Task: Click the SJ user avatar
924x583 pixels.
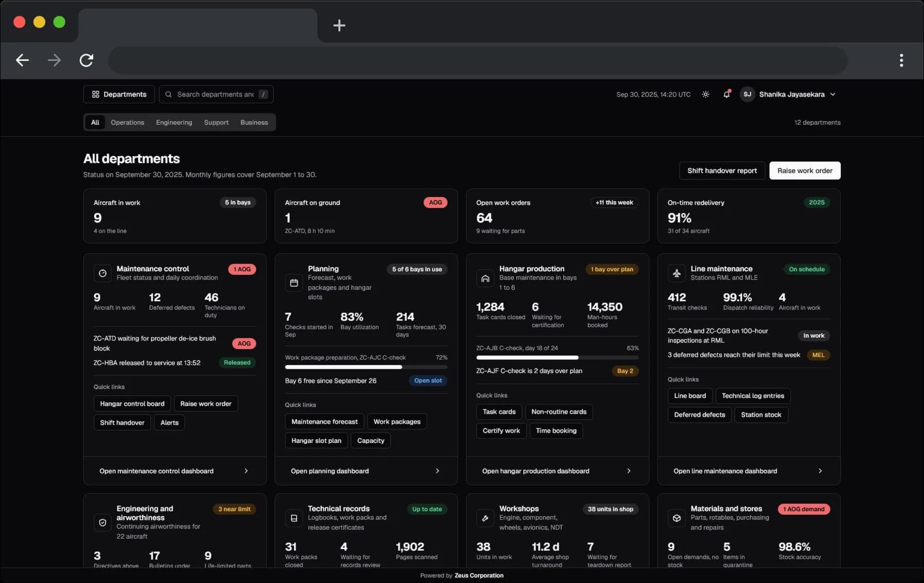Action: [x=747, y=94]
